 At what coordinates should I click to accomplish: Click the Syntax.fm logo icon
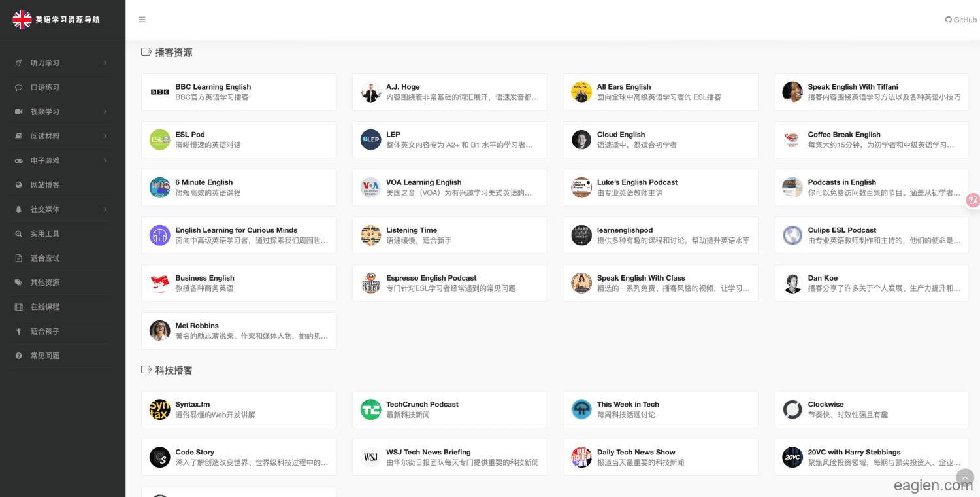coord(159,409)
